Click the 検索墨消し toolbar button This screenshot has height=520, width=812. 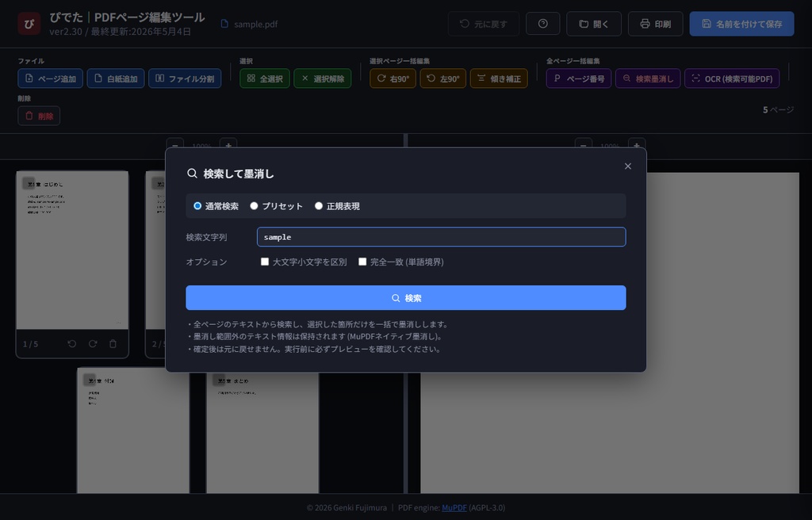[648, 78]
